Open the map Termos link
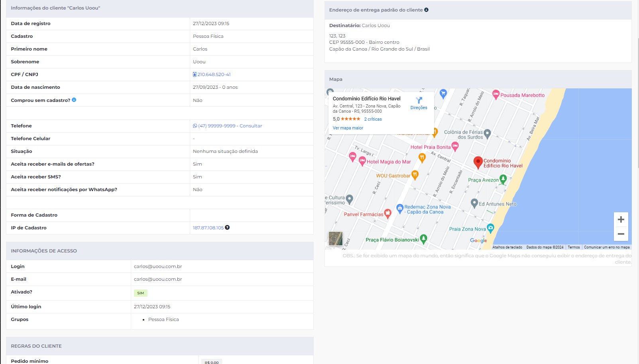 pos(574,247)
